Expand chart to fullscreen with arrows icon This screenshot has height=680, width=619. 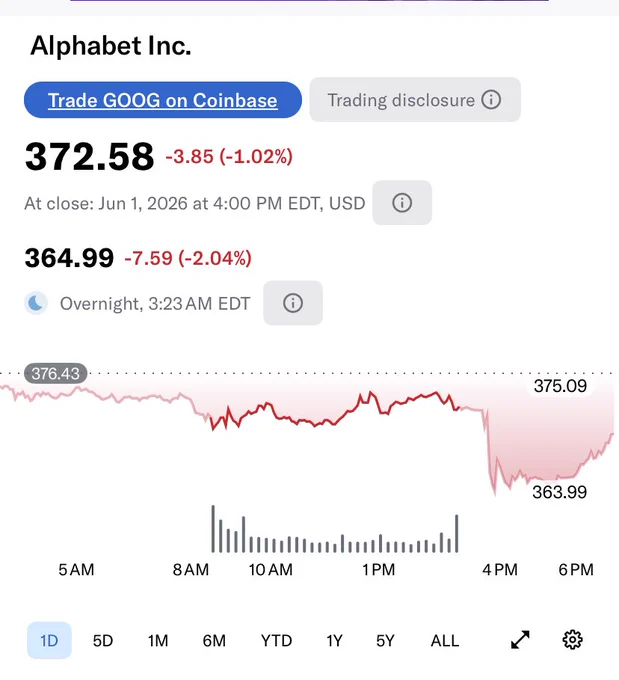pos(520,640)
